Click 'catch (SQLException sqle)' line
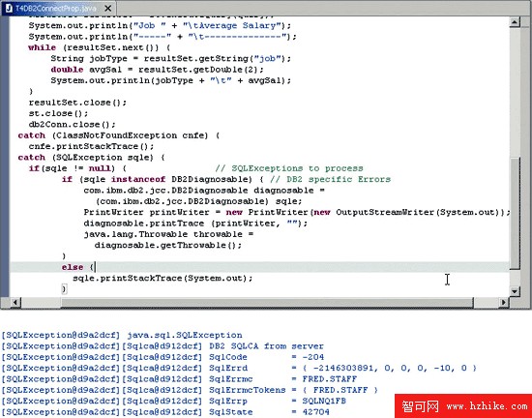The width and height of the screenshot is (532, 418). (x=91, y=157)
